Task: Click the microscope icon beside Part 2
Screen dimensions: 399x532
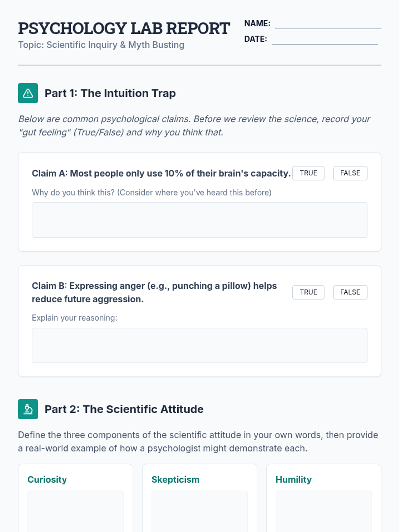Action: click(28, 409)
